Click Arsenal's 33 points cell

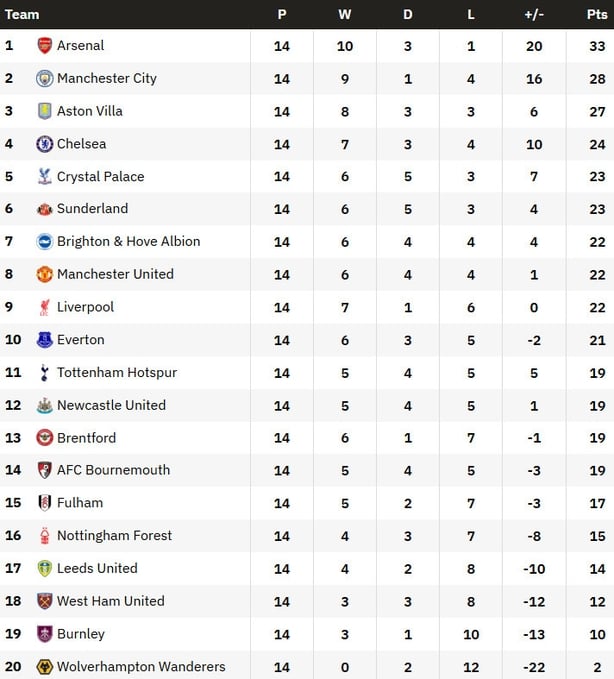coord(597,46)
